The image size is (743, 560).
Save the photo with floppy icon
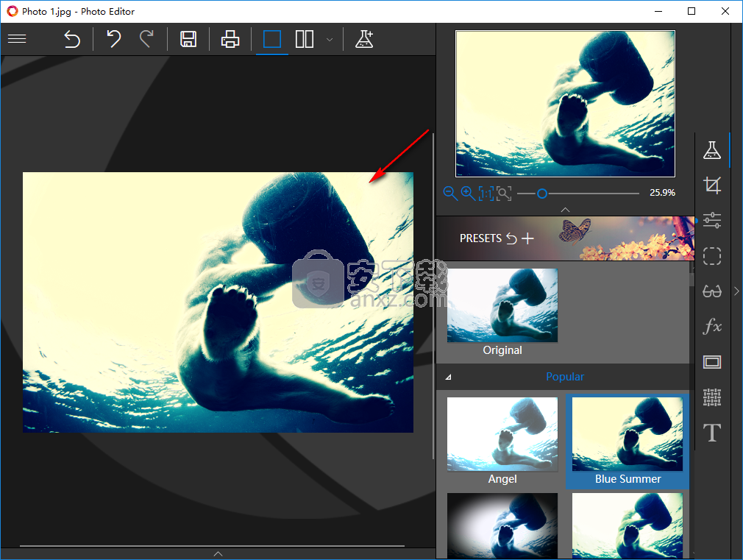point(188,39)
